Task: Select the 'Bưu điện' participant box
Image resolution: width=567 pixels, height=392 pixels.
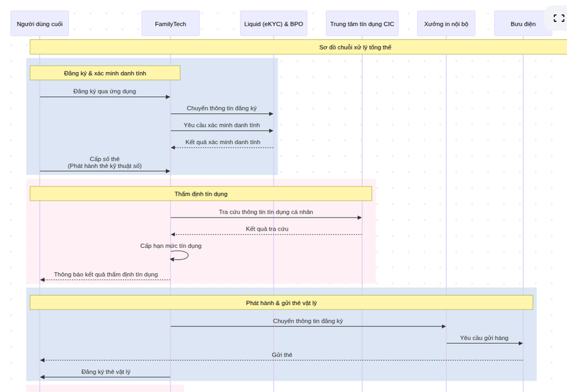Action: click(523, 23)
